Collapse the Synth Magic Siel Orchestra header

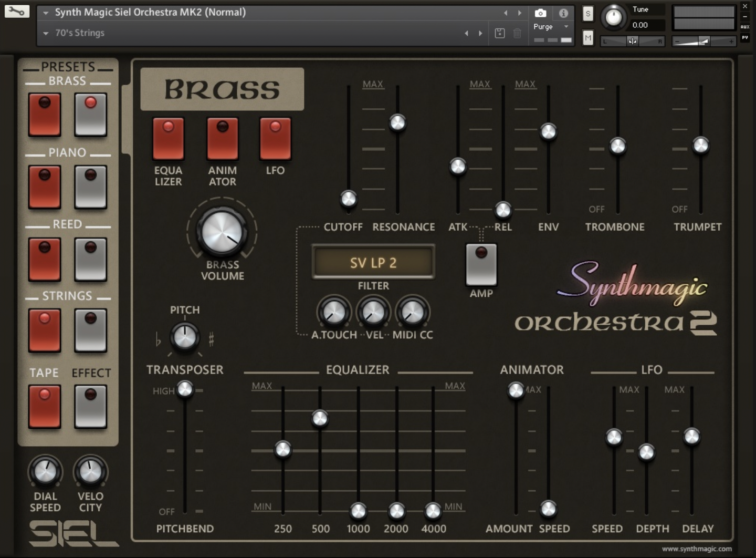(46, 12)
